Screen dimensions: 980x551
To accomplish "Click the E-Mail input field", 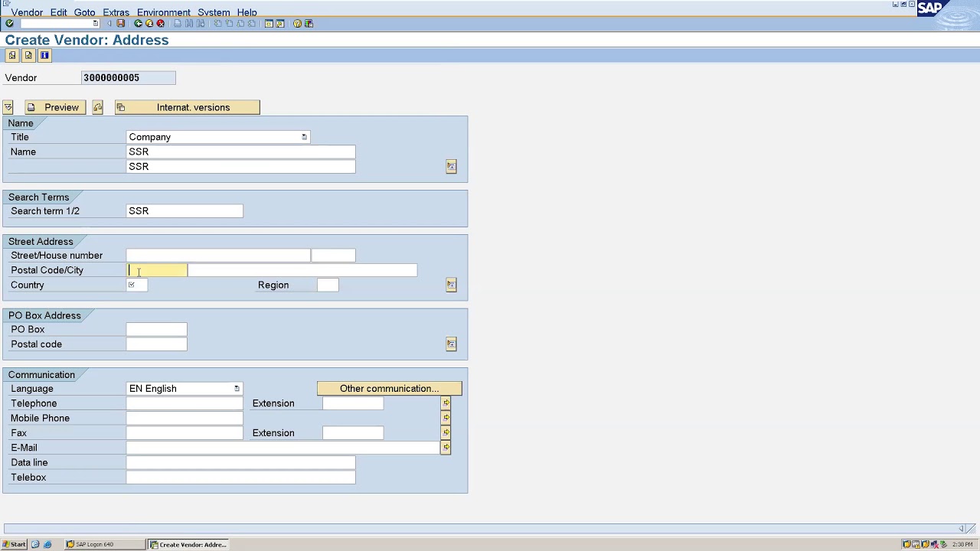I will coord(283,448).
